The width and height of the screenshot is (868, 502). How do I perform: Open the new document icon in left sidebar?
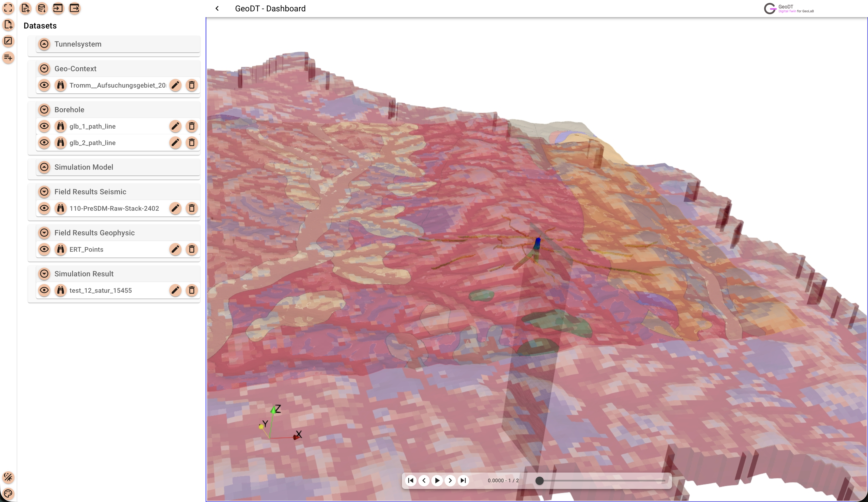tap(8, 24)
